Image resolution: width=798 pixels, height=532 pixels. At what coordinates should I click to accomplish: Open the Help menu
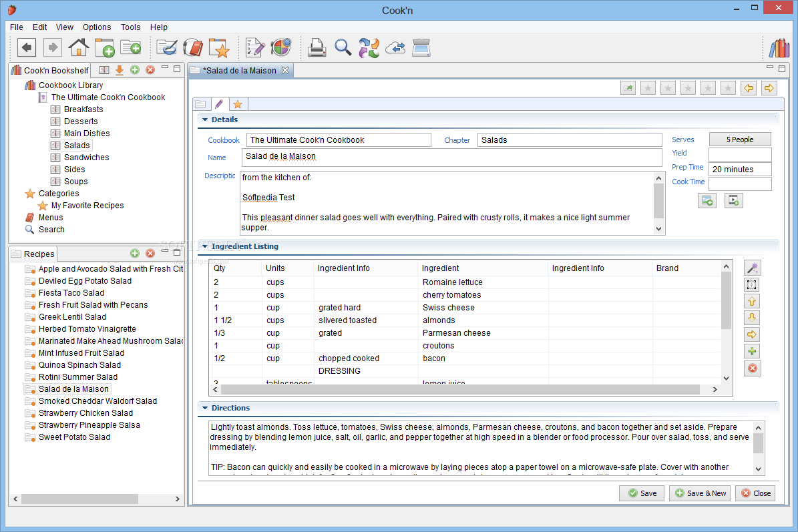pos(159,27)
